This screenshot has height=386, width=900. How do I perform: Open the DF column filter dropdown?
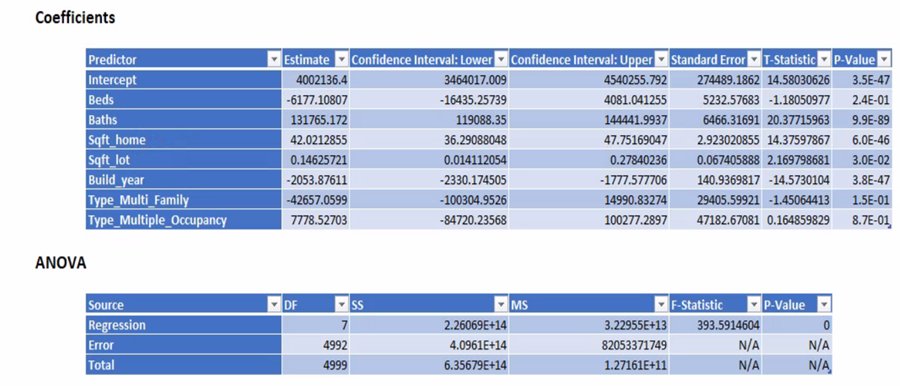tap(341, 306)
